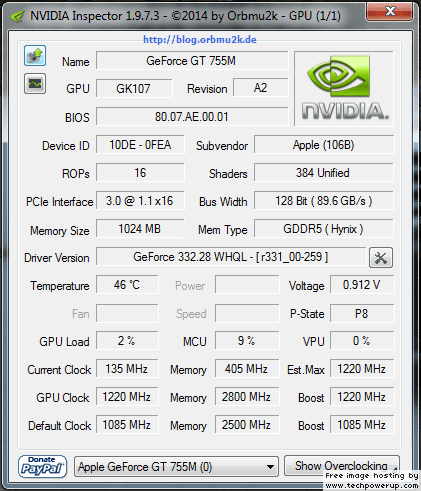Screen dimensions: 421x491
Task: Click the Apple (106B) subvendor value
Action: click(x=324, y=145)
